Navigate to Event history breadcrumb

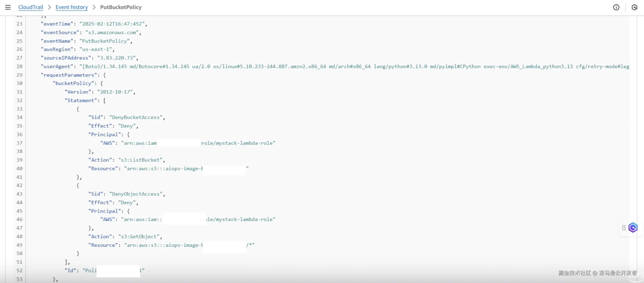click(x=71, y=7)
